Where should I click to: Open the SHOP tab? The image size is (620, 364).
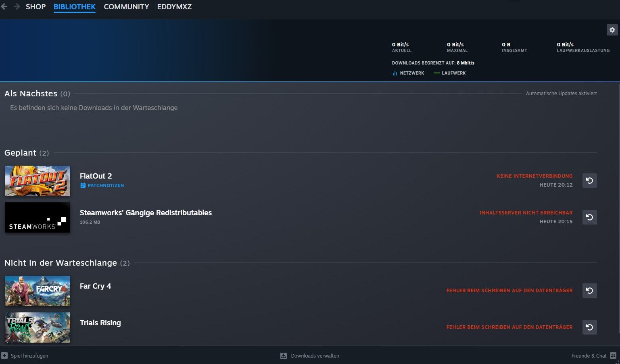[x=35, y=7]
